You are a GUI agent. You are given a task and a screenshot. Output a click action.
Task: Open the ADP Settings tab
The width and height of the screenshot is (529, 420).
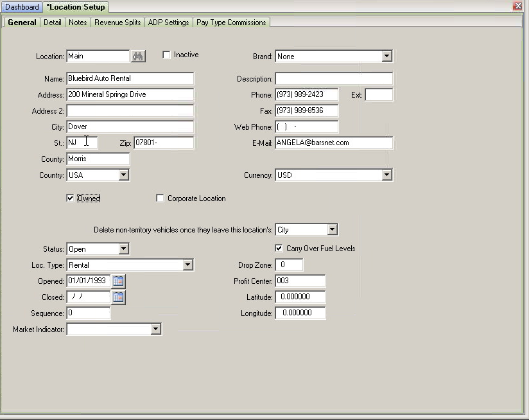[168, 22]
